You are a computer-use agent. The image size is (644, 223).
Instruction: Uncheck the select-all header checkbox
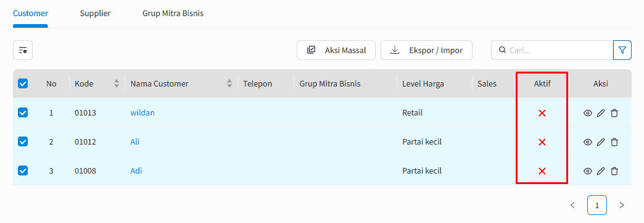pos(23,83)
